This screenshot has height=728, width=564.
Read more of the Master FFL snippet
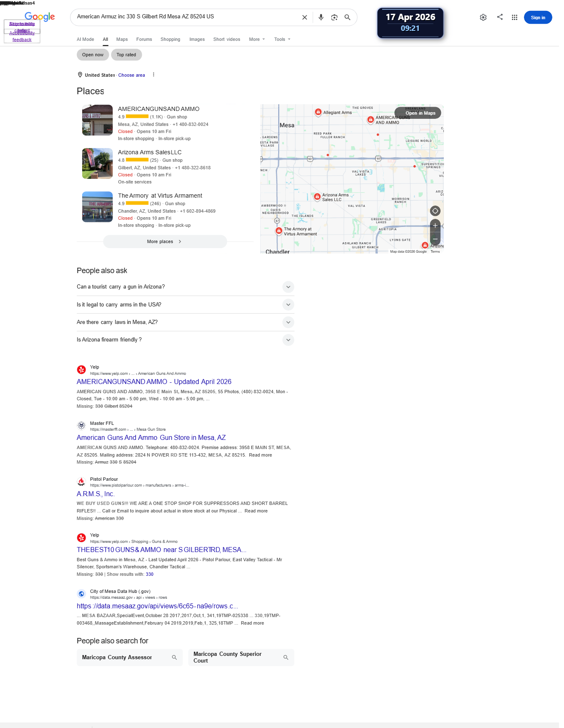(x=260, y=455)
